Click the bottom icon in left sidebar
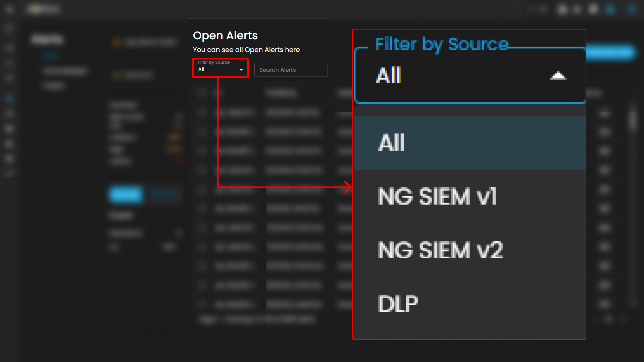Viewport: 644px width, 362px height. coord(9,173)
